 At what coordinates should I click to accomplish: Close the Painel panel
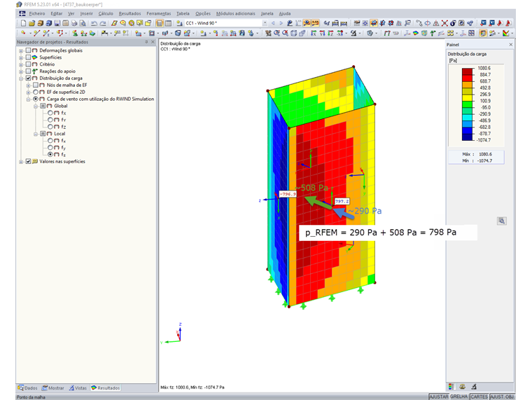tap(510, 44)
